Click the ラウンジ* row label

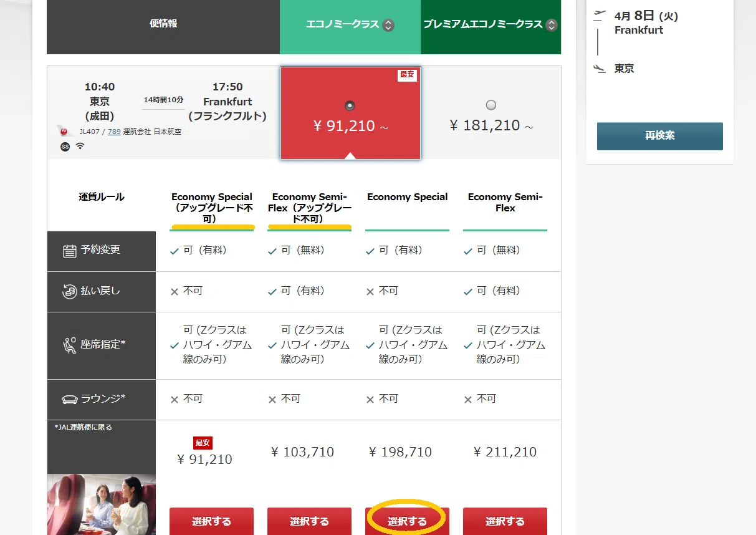[103, 398]
